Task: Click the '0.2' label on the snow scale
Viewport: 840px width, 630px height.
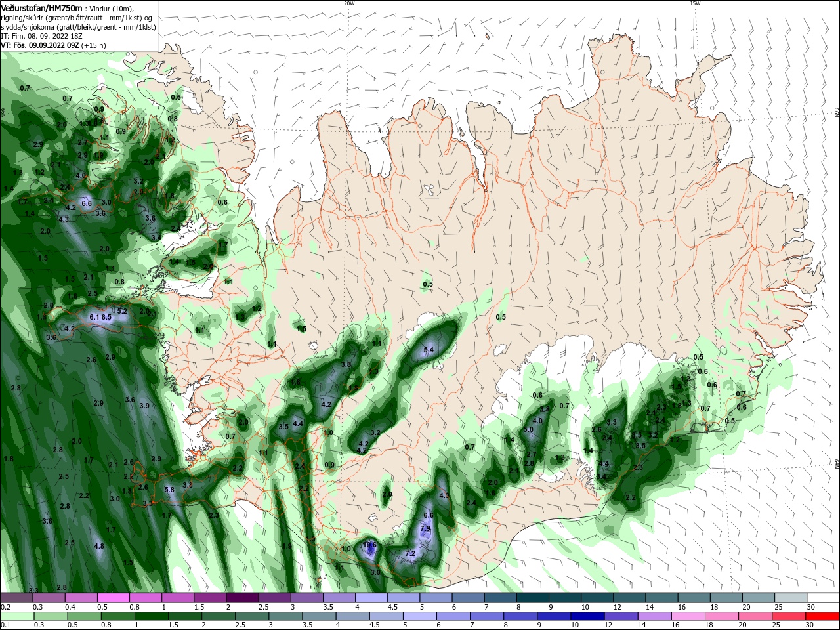Action: tap(5, 607)
